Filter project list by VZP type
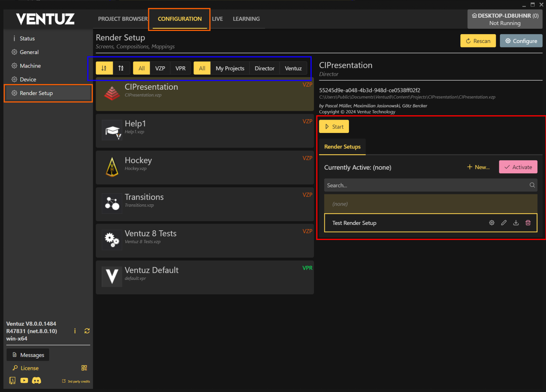 point(160,68)
